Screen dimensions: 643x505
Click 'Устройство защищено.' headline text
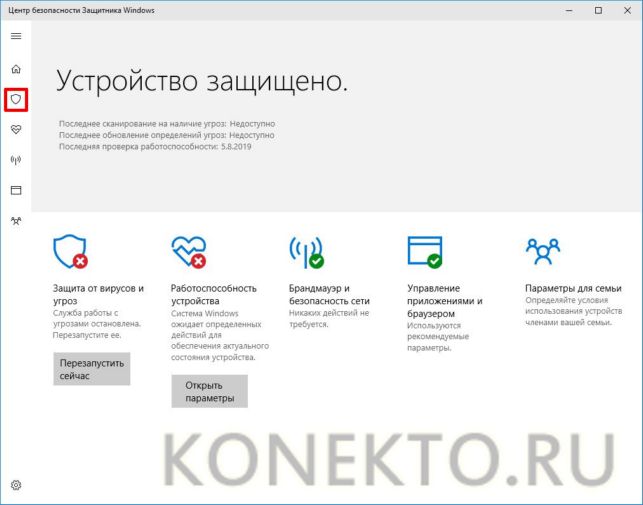(202, 81)
